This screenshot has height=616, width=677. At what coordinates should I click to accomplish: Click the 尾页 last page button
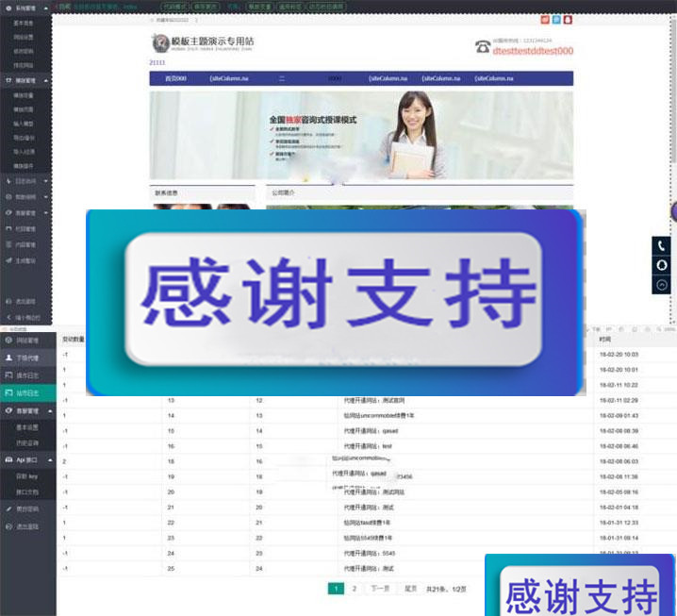pos(410,589)
